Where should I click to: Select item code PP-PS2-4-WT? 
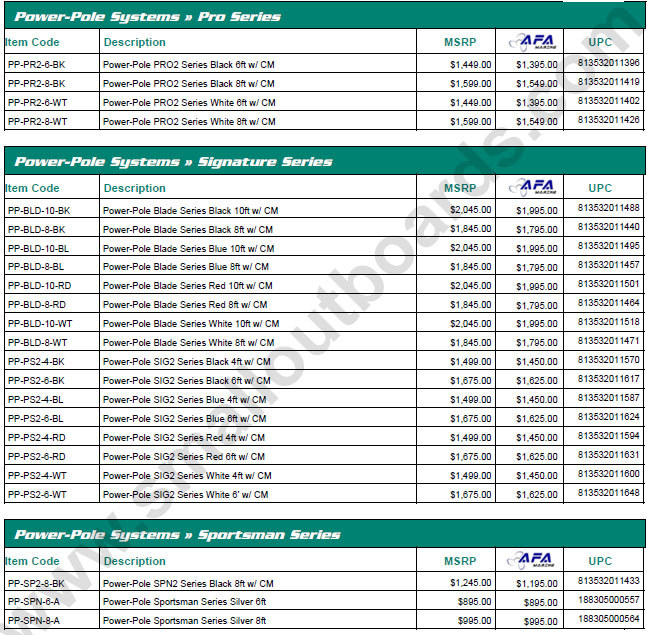37,476
